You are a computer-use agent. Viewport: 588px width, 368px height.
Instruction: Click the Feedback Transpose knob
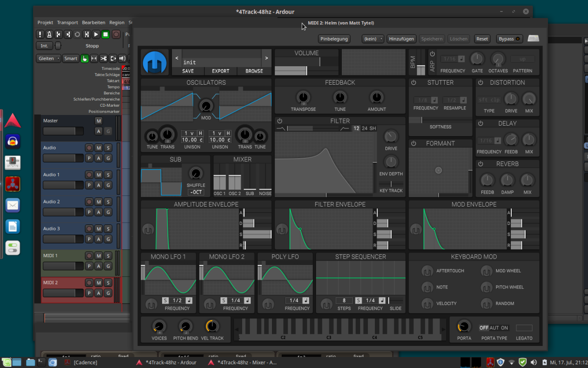tap(303, 98)
